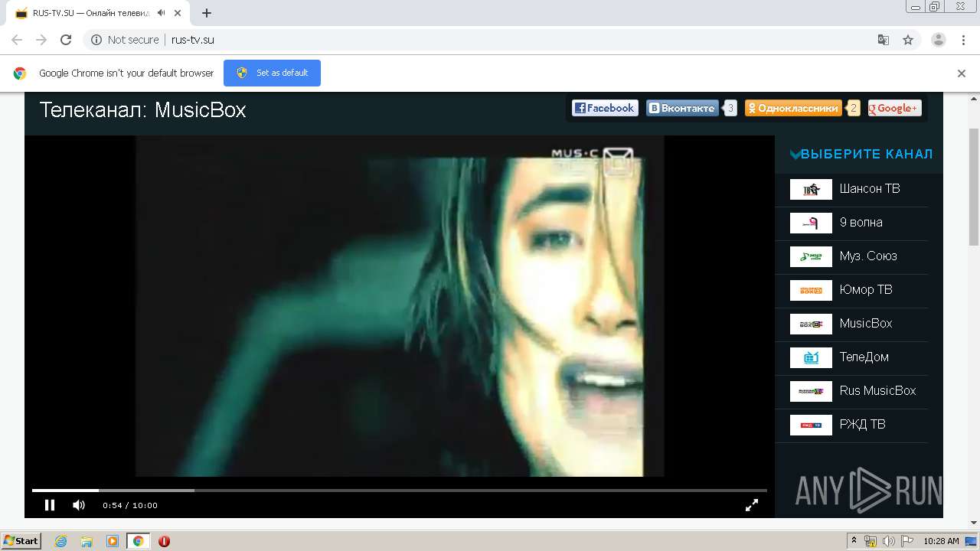The width and height of the screenshot is (980, 551).
Task: Seek along the video progress bar
Action: (x=399, y=490)
